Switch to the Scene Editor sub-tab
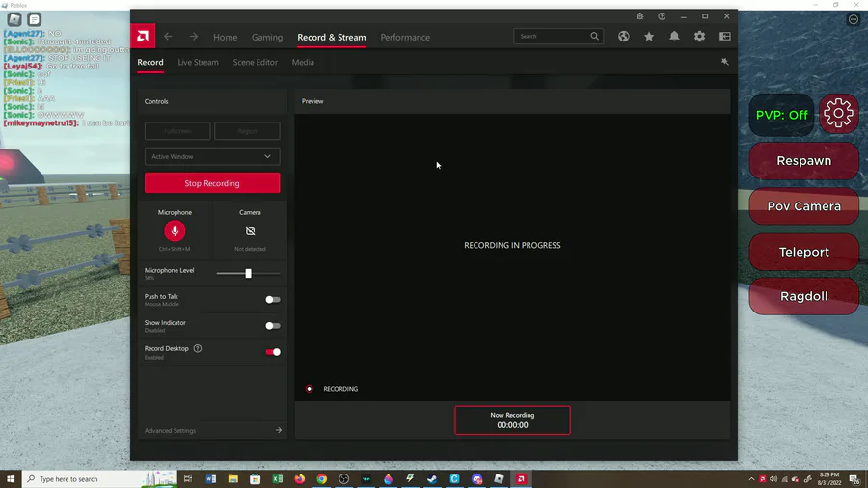 click(x=256, y=62)
